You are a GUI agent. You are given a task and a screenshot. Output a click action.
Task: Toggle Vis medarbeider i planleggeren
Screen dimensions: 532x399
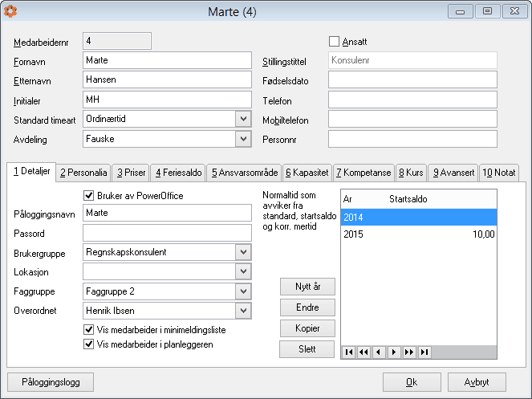[88, 344]
